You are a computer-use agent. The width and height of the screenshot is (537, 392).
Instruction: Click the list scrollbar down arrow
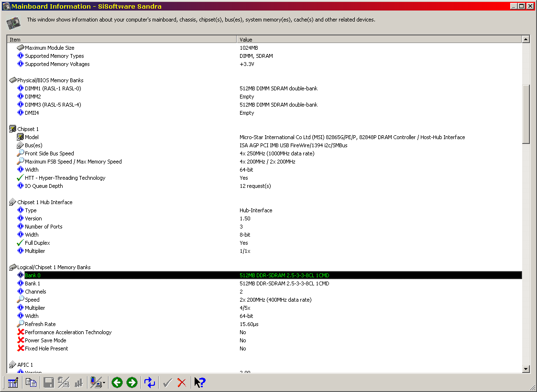tap(526, 369)
